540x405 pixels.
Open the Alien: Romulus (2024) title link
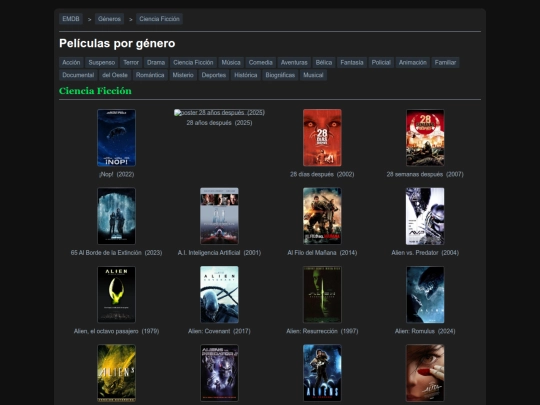[x=425, y=331]
